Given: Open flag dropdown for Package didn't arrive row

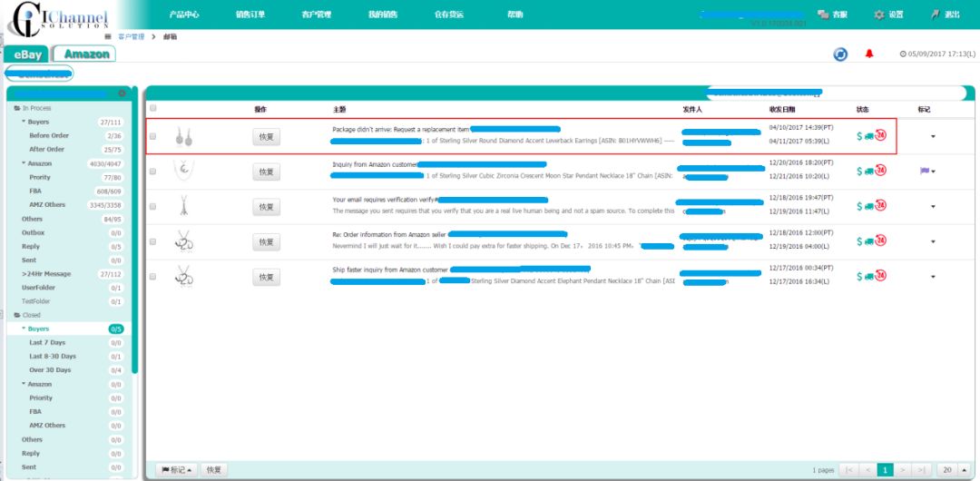Looking at the screenshot, I should [933, 136].
